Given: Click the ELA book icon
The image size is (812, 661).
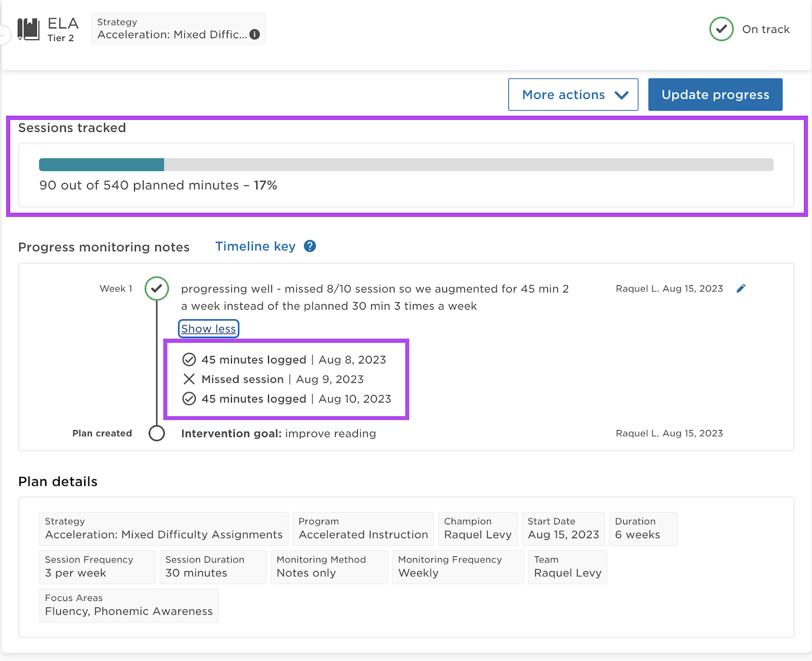Looking at the screenshot, I should 28,29.
